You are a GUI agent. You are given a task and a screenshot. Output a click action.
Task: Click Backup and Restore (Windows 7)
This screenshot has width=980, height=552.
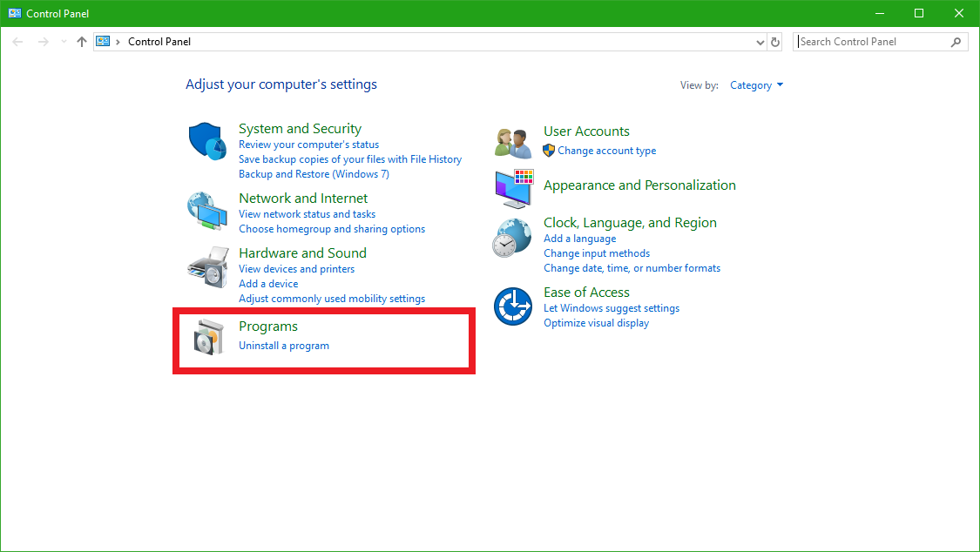313,173
